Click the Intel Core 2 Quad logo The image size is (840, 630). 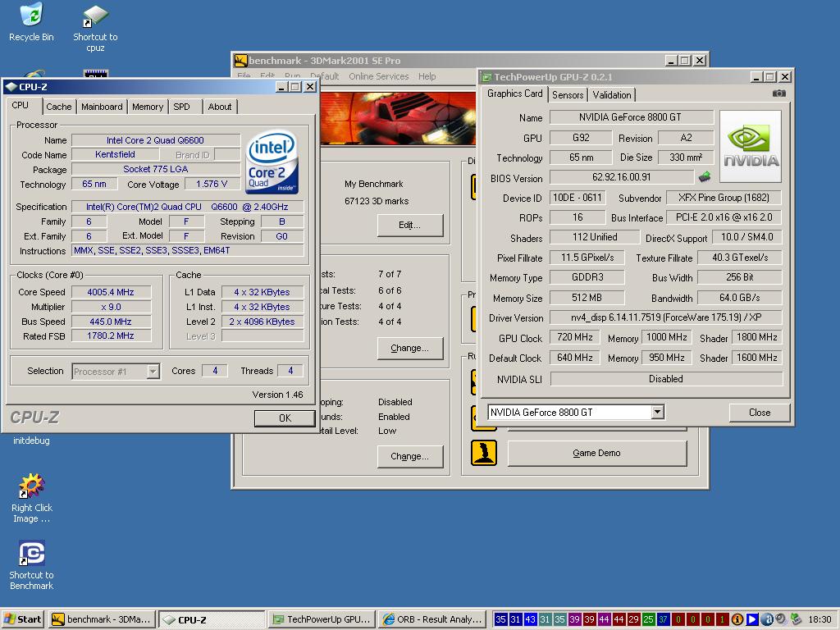click(272, 162)
